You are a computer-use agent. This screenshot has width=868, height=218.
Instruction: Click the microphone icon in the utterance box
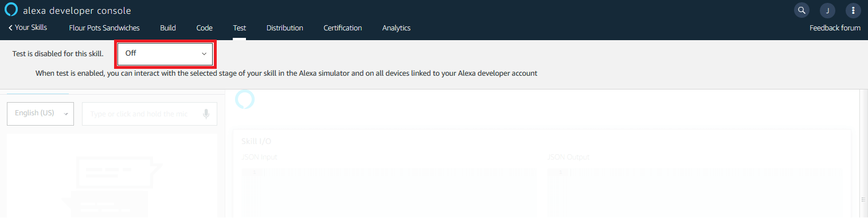(x=206, y=114)
